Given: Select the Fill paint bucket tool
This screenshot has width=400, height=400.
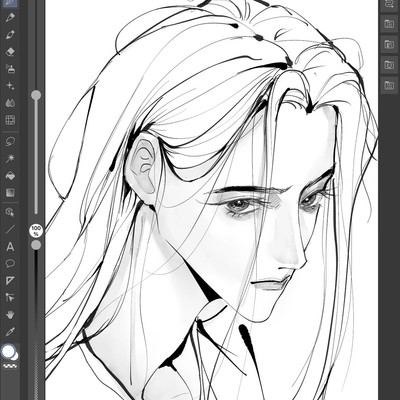Looking at the screenshot, I should (10, 176).
